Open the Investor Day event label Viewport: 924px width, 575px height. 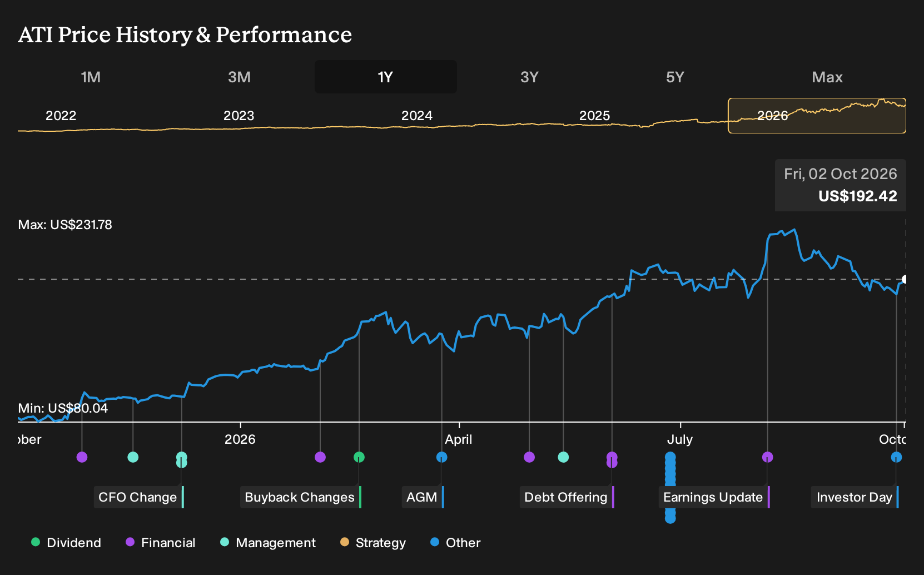[856, 497]
